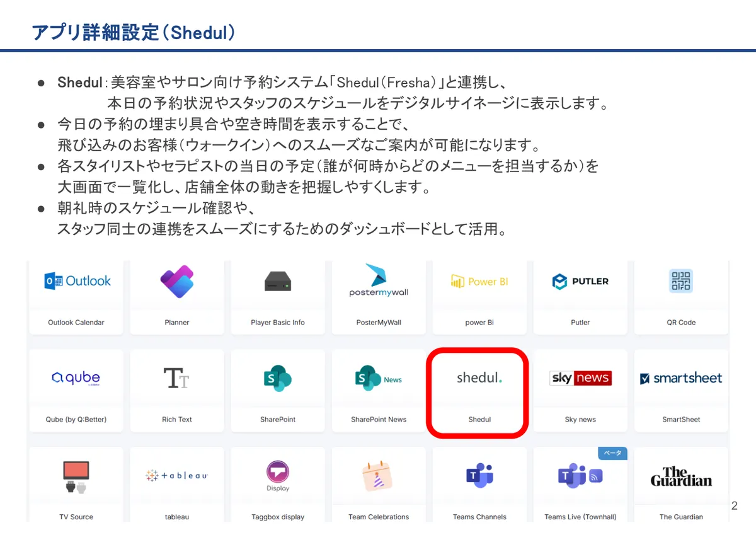
Task: Click the 'Teams Channels' label
Action: [x=479, y=517]
